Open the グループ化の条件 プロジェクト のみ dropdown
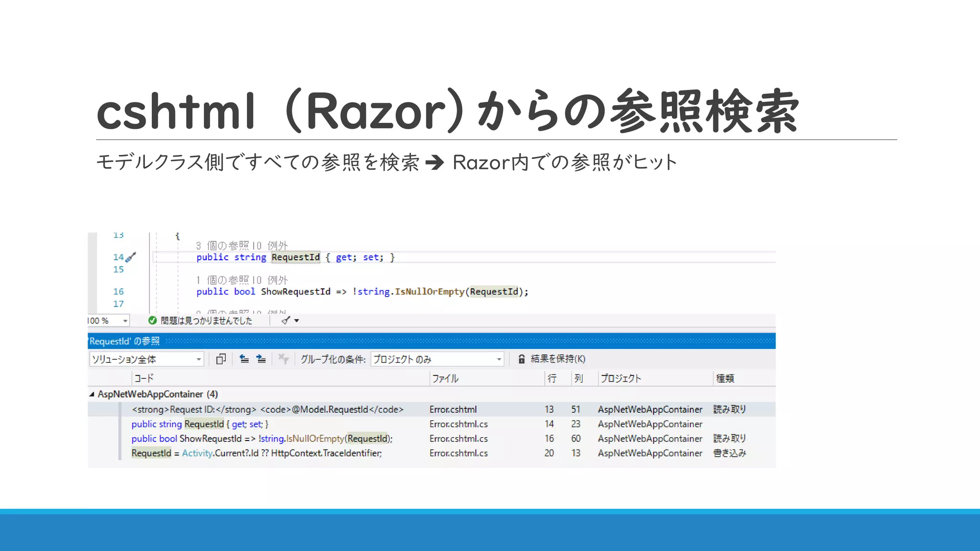This screenshot has width=980, height=551. [437, 359]
